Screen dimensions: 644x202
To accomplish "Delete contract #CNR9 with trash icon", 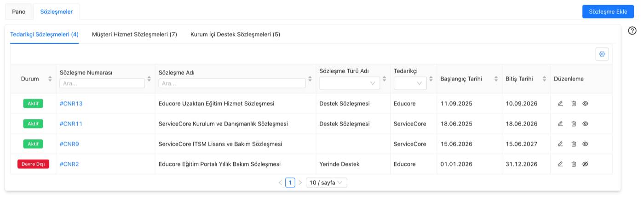I will (x=574, y=144).
